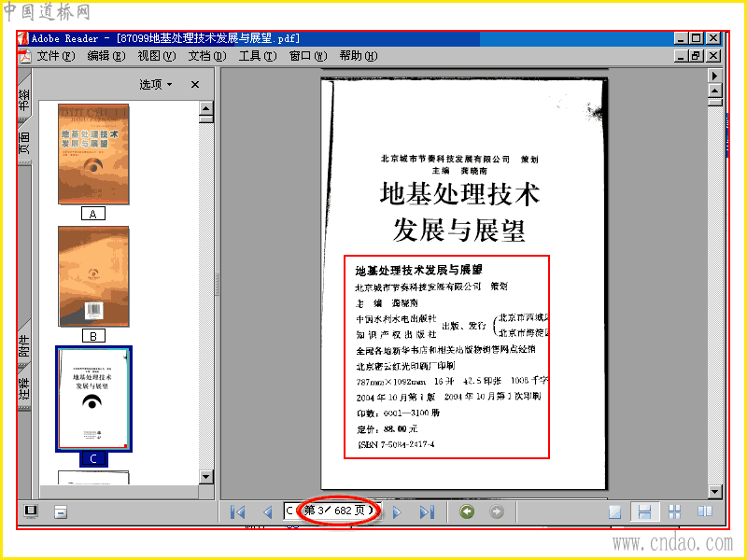The width and height of the screenshot is (747, 560).
Task: Enable continuous page layout
Action: pyautogui.click(x=644, y=511)
